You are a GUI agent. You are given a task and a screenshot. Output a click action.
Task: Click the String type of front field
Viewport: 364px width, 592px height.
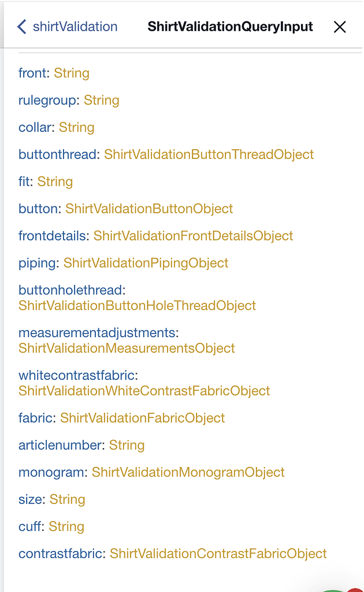72,73
